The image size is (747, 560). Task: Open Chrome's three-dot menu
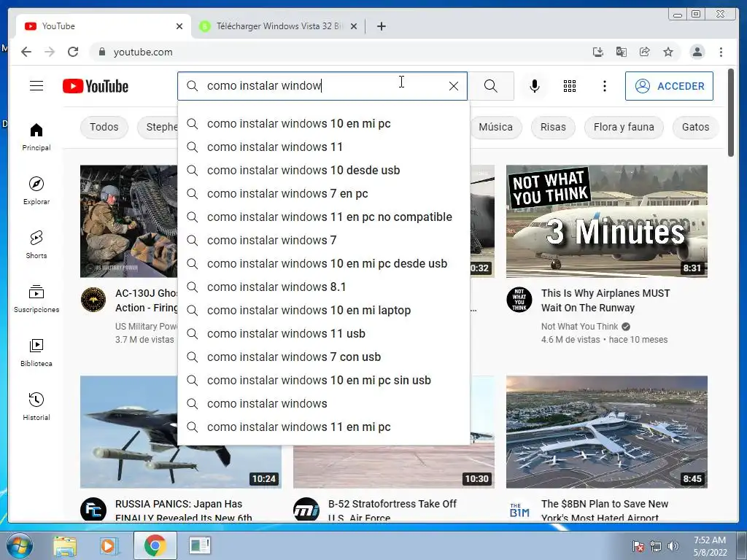coord(721,52)
